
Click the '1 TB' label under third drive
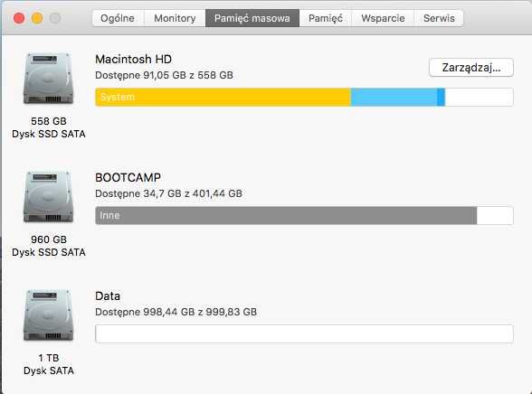49,358
